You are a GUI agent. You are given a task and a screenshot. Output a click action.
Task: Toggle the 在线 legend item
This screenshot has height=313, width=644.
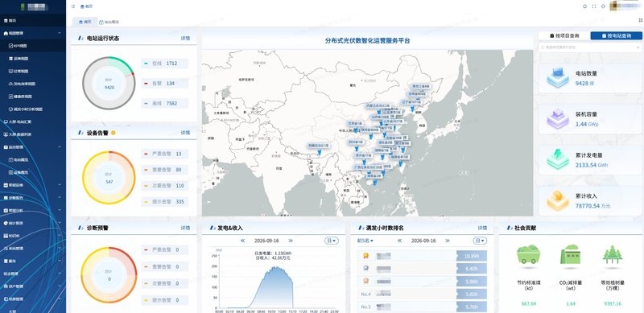tap(165, 64)
